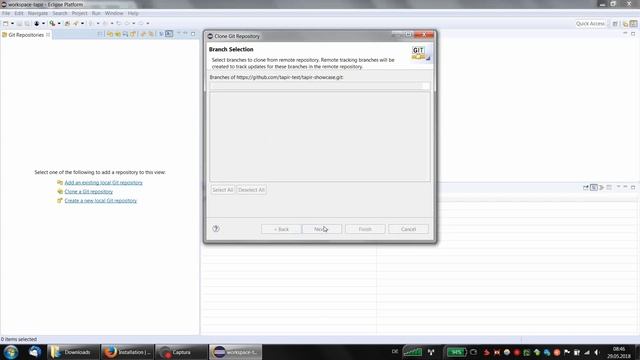Click Clone Git repository toolbar icon
The image size is (640, 360).
click(x=118, y=34)
